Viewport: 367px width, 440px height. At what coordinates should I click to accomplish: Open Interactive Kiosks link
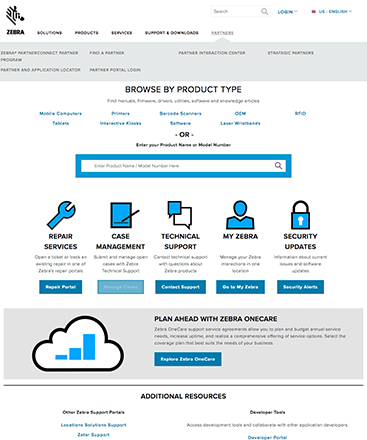point(120,123)
